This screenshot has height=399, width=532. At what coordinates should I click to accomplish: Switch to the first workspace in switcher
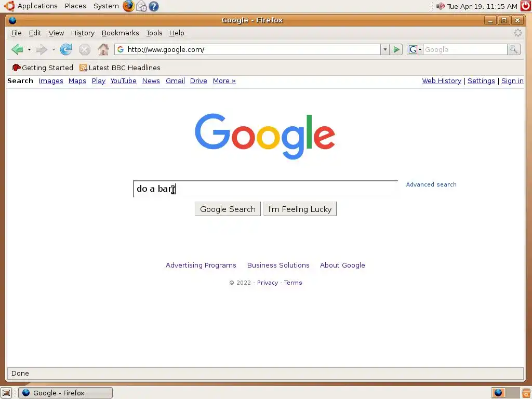(498, 393)
